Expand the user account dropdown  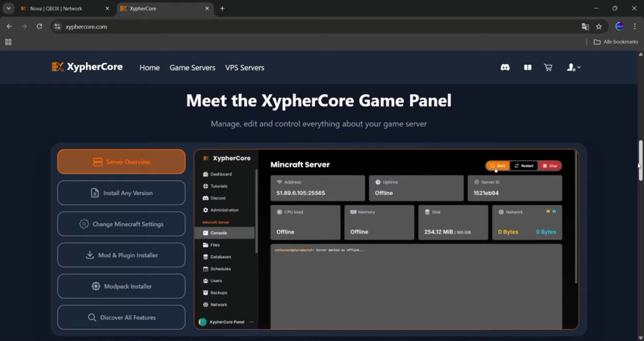click(x=574, y=67)
